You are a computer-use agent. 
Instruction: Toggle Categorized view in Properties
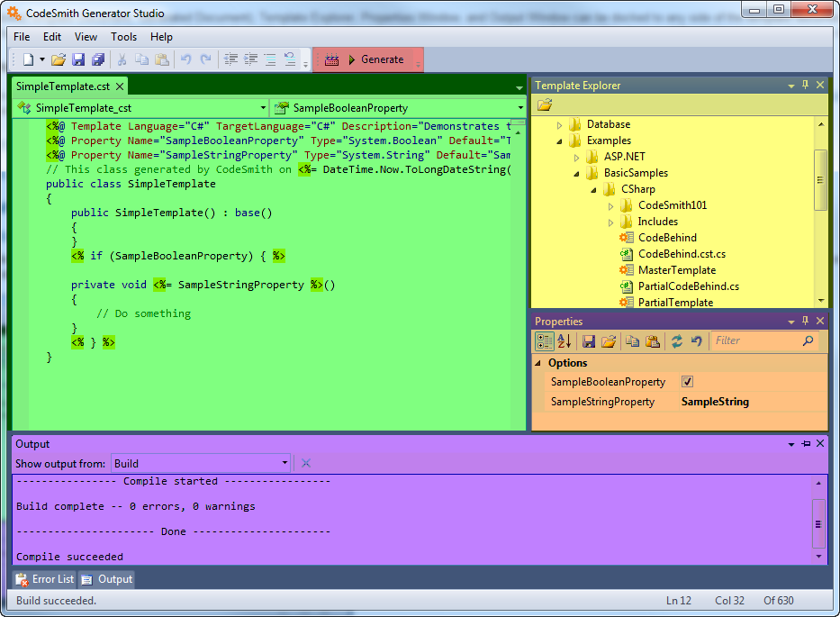545,341
